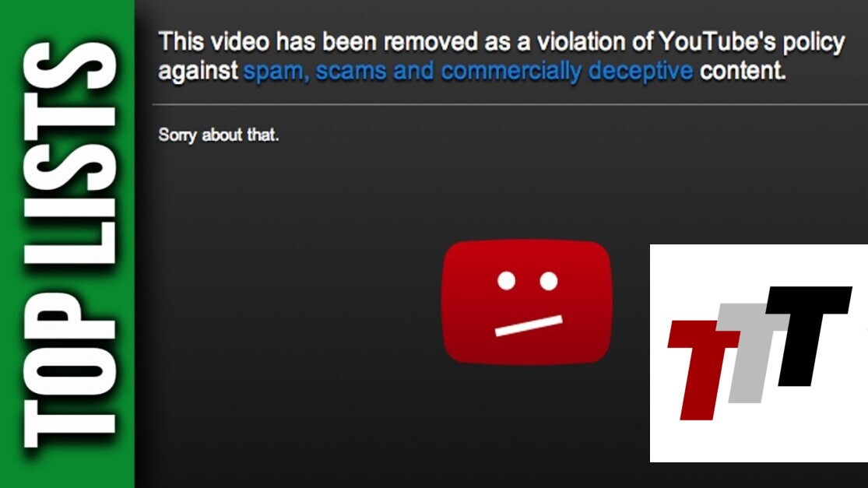This screenshot has width=868, height=488.
Task: Click the word "TOP" on the green banner
Action: pyautogui.click(x=69, y=369)
